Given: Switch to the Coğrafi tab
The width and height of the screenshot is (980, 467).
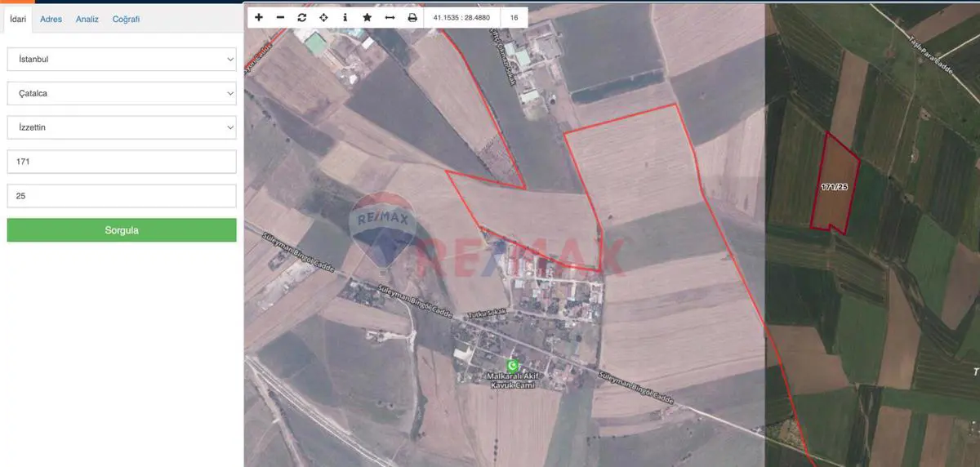Looking at the screenshot, I should coord(126,19).
